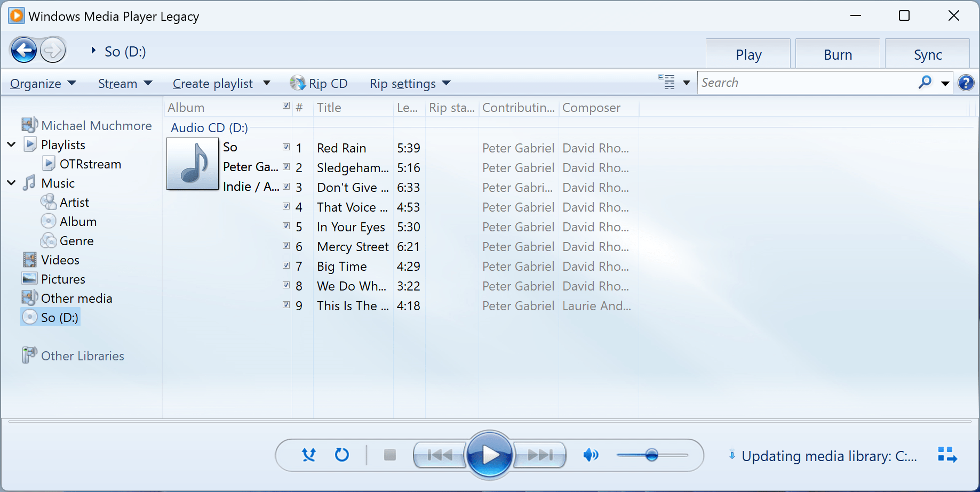Click the Pictures icon in the sidebar
Image resolution: width=980 pixels, height=492 pixels.
(30, 279)
